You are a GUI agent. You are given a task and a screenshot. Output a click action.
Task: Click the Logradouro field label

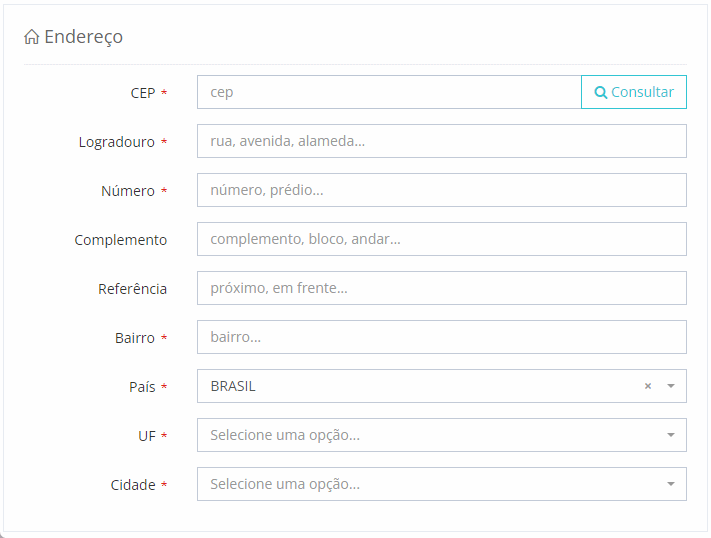(116, 142)
